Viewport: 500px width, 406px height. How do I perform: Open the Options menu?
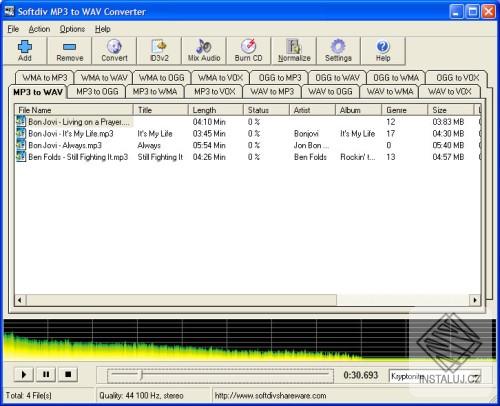72,29
